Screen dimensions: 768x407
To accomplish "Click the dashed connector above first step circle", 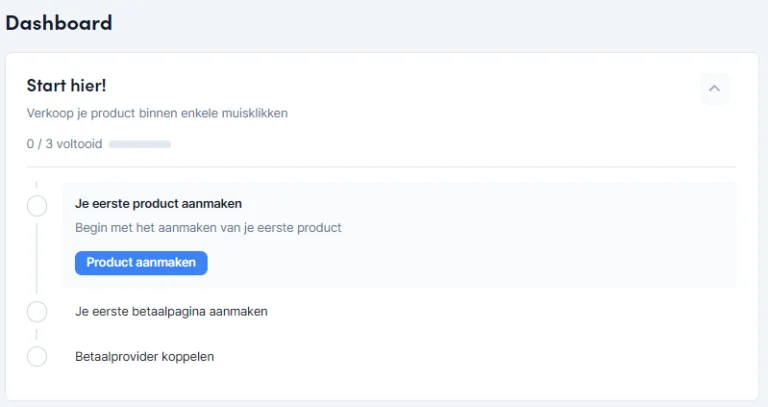I will tap(37, 187).
